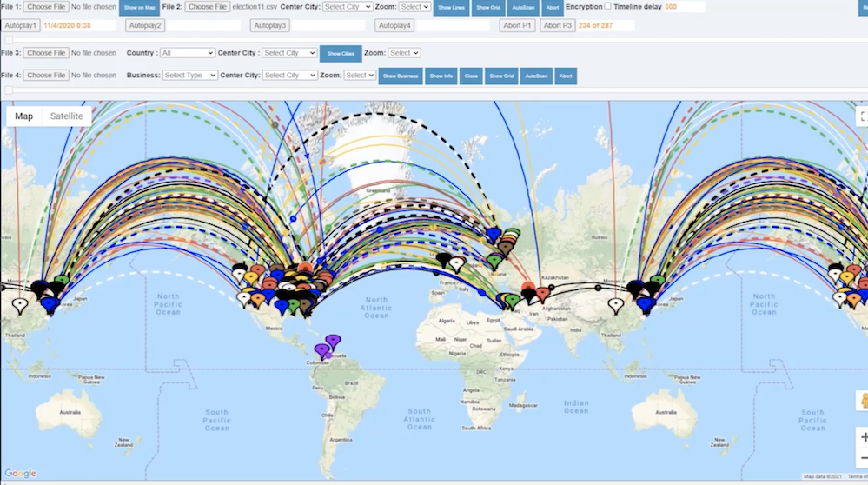The image size is (868, 485).
Task: Select the Map view tab
Action: tap(24, 116)
